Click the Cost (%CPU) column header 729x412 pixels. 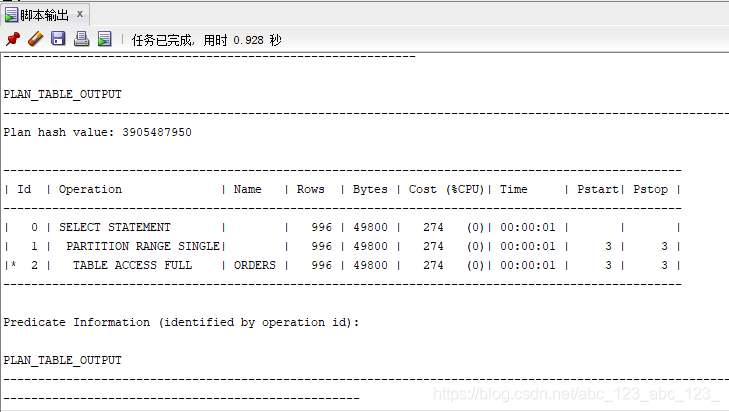point(446,189)
